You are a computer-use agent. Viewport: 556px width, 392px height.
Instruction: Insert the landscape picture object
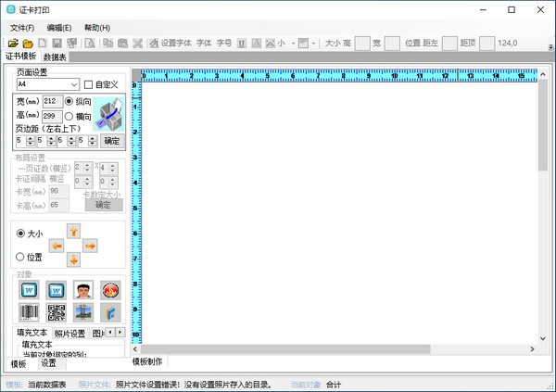(83, 312)
